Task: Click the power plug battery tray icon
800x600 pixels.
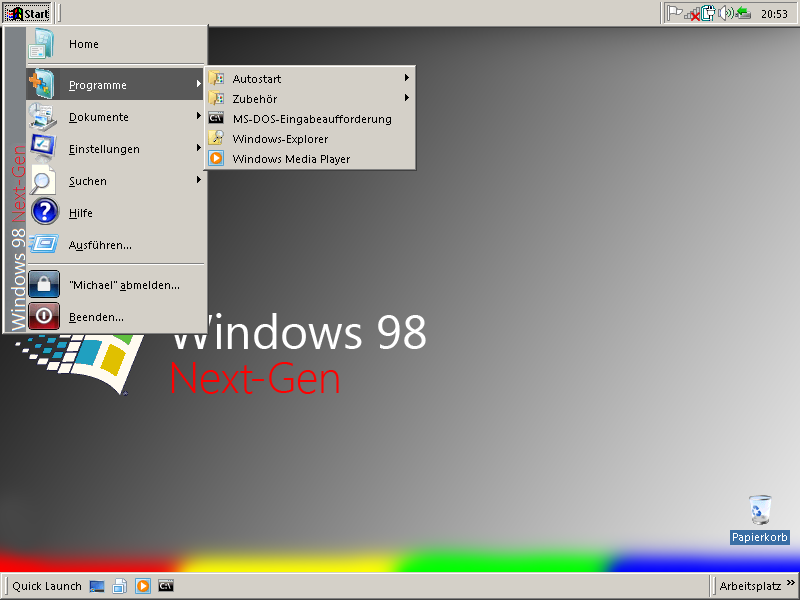Action: tap(708, 13)
